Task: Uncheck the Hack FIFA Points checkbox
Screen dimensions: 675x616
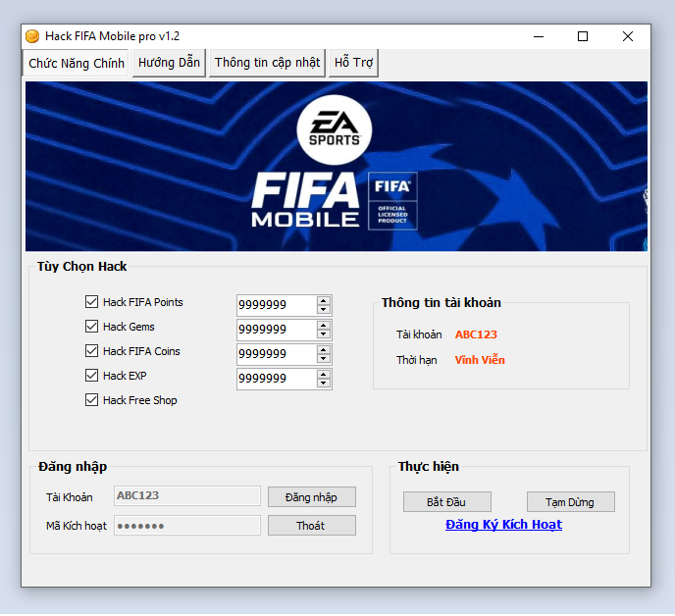Action: pos(92,302)
